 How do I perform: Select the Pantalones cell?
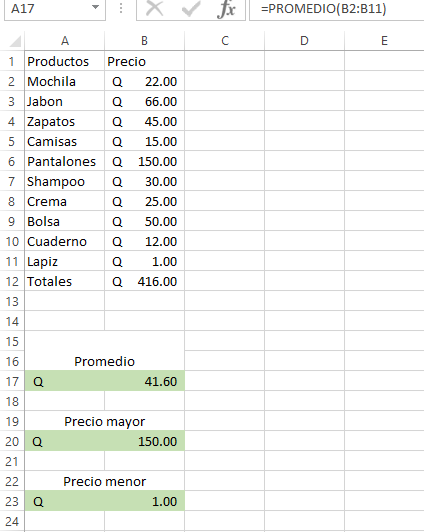click(x=64, y=162)
